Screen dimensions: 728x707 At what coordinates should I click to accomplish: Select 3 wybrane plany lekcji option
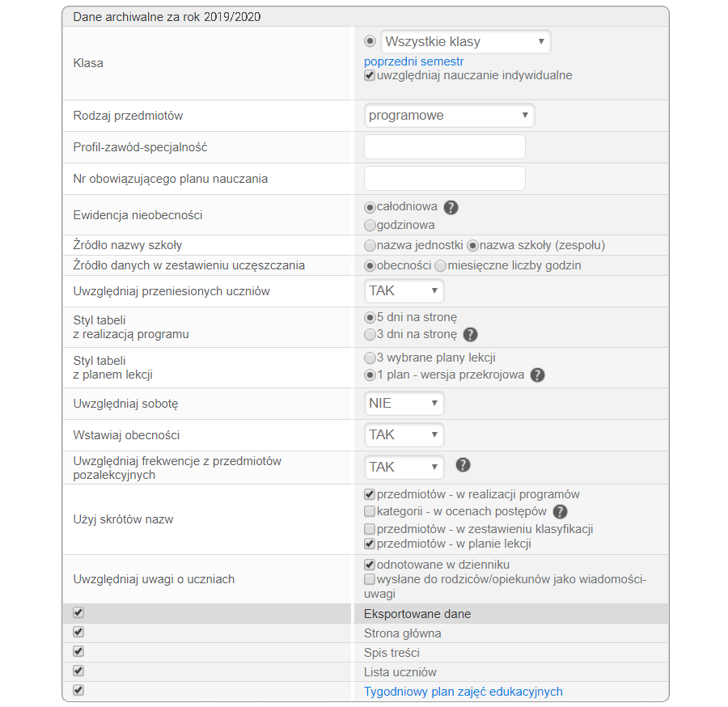click(370, 358)
